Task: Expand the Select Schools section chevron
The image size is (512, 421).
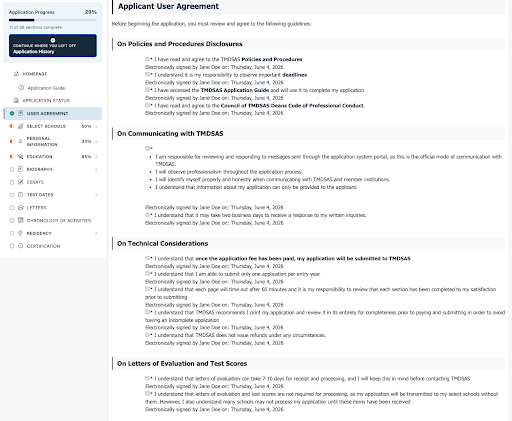Action: 96,126
